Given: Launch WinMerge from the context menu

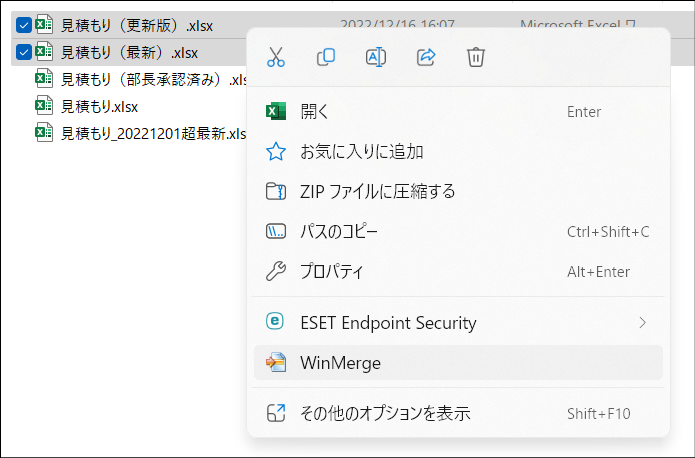Looking at the screenshot, I should 458,363.
